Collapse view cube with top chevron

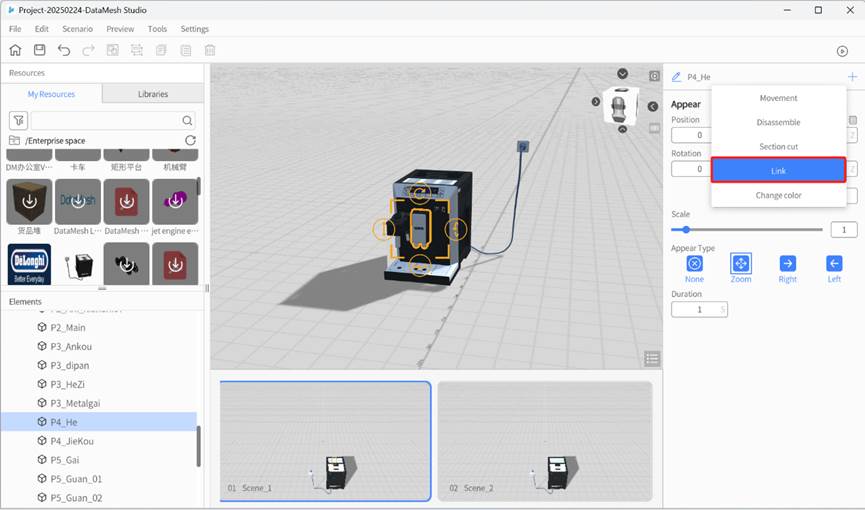[x=622, y=73]
